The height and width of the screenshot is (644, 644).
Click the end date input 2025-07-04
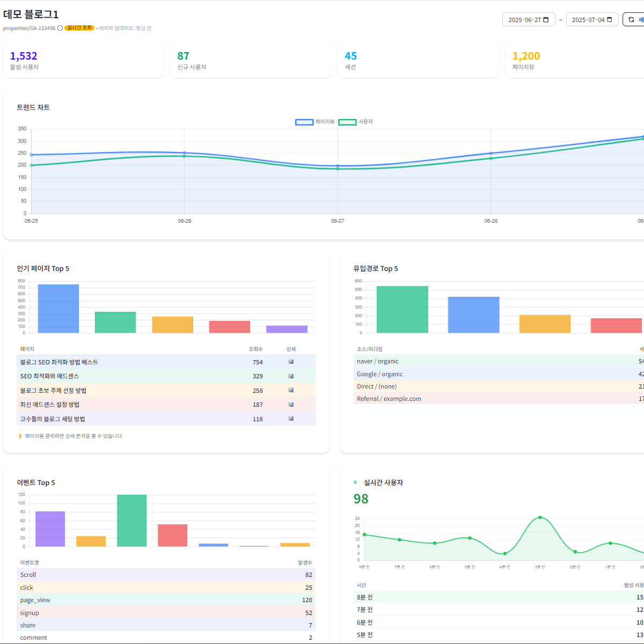[x=588, y=20]
